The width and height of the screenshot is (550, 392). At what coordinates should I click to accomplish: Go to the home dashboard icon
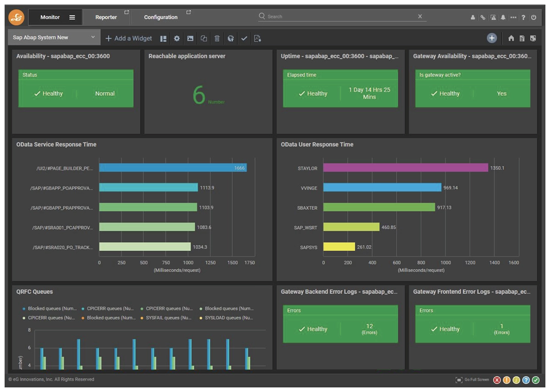pyautogui.click(x=511, y=38)
